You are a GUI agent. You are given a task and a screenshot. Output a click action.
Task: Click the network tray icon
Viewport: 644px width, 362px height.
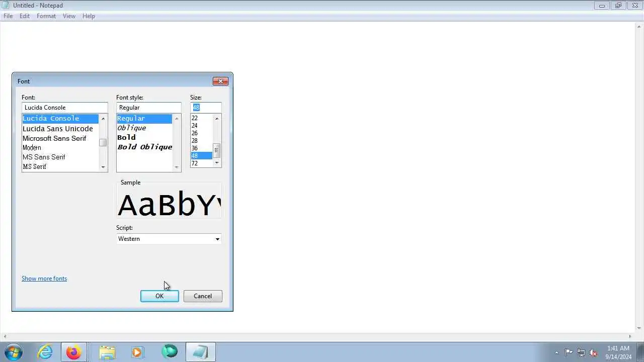(x=581, y=352)
